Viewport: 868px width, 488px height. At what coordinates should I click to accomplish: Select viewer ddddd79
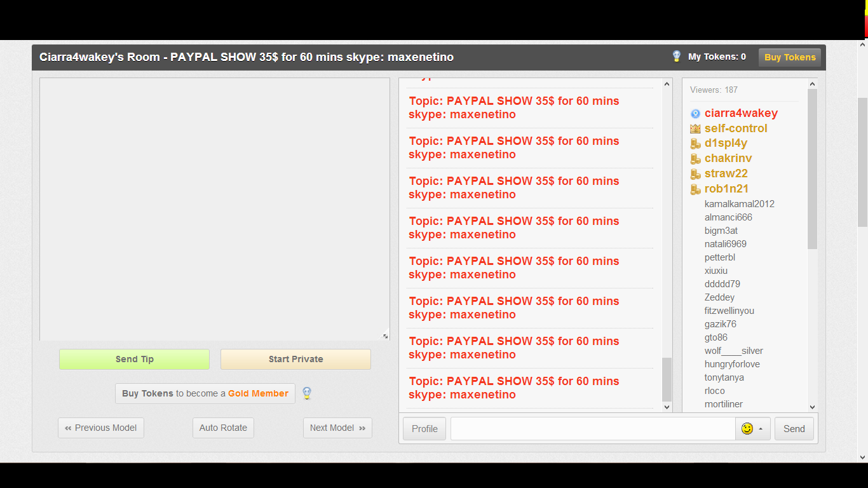(x=722, y=284)
